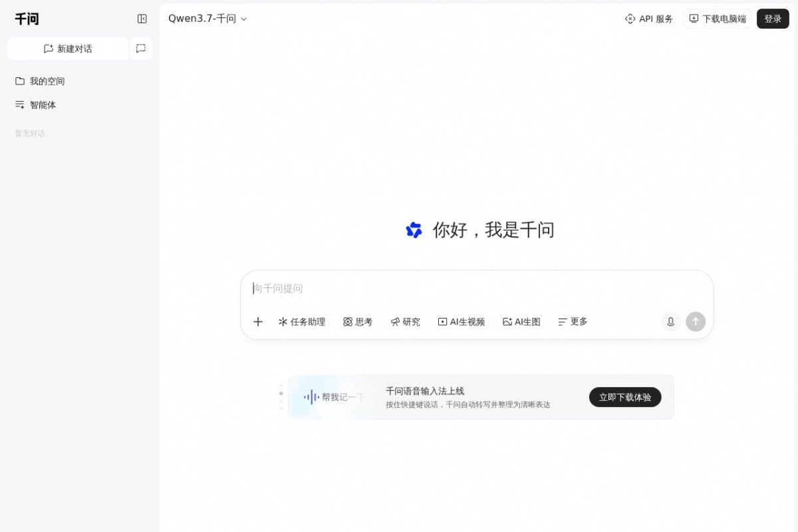Select AI生视频 option
This screenshot has height=532, width=798.
(x=462, y=322)
